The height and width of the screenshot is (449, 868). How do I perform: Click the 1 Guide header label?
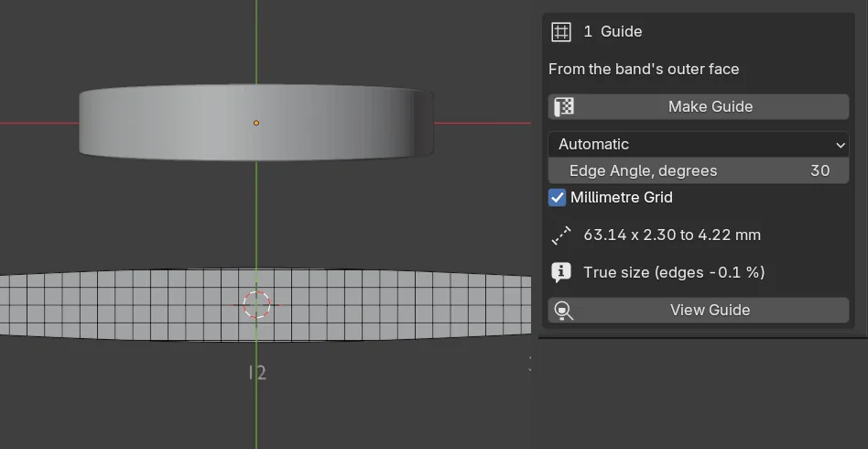tap(613, 31)
